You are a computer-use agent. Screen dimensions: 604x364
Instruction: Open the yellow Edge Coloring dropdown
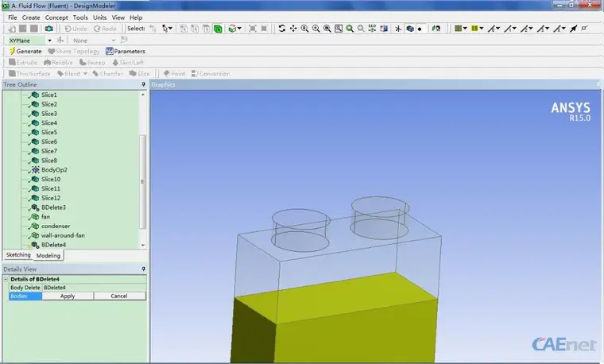pos(481,29)
